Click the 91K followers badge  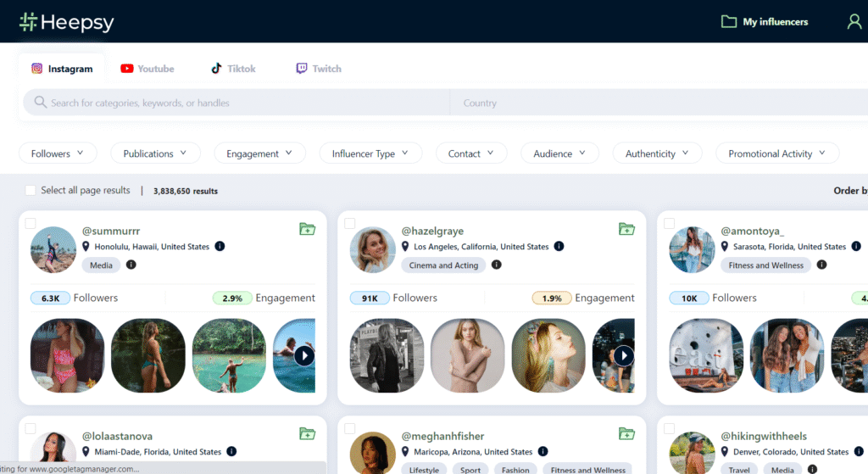[x=370, y=298]
